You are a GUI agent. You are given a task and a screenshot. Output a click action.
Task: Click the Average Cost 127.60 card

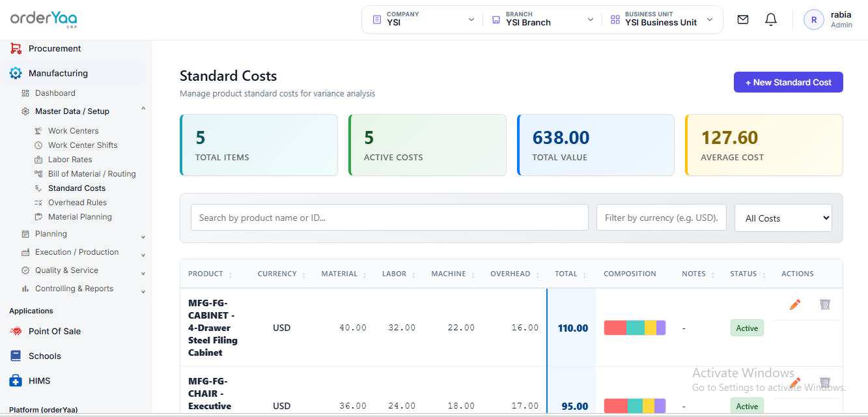click(x=764, y=145)
